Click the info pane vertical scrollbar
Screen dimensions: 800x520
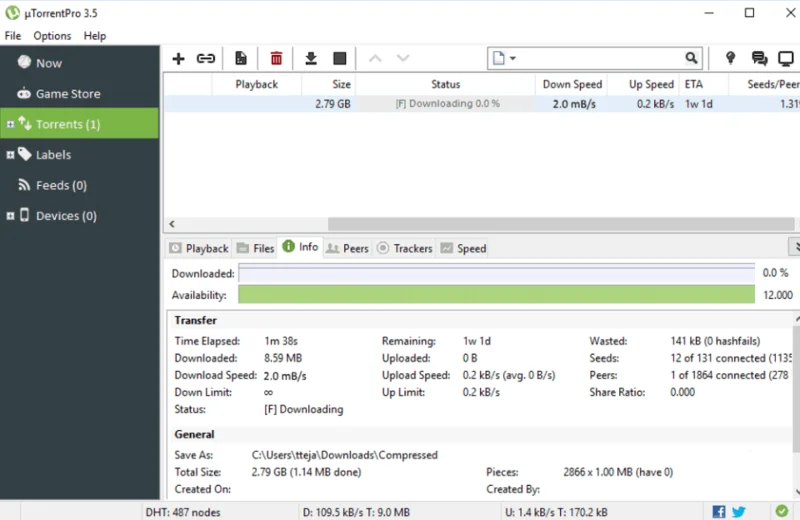click(x=796, y=388)
